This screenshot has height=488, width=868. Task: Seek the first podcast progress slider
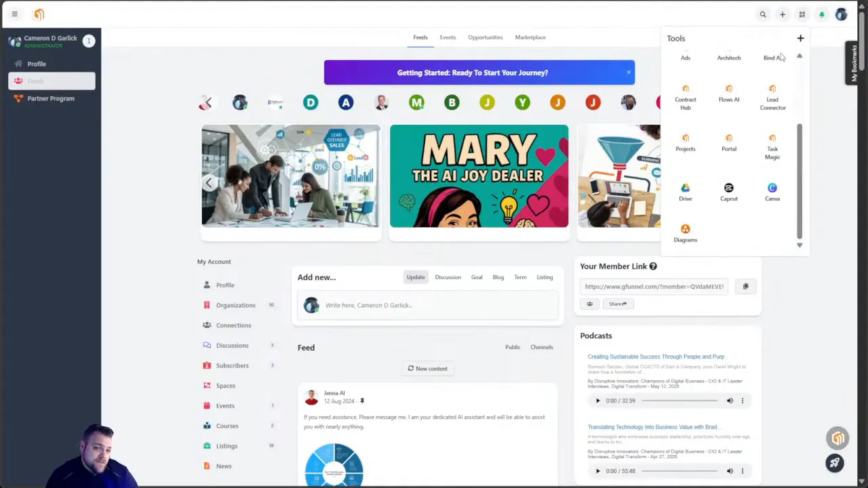pos(679,401)
